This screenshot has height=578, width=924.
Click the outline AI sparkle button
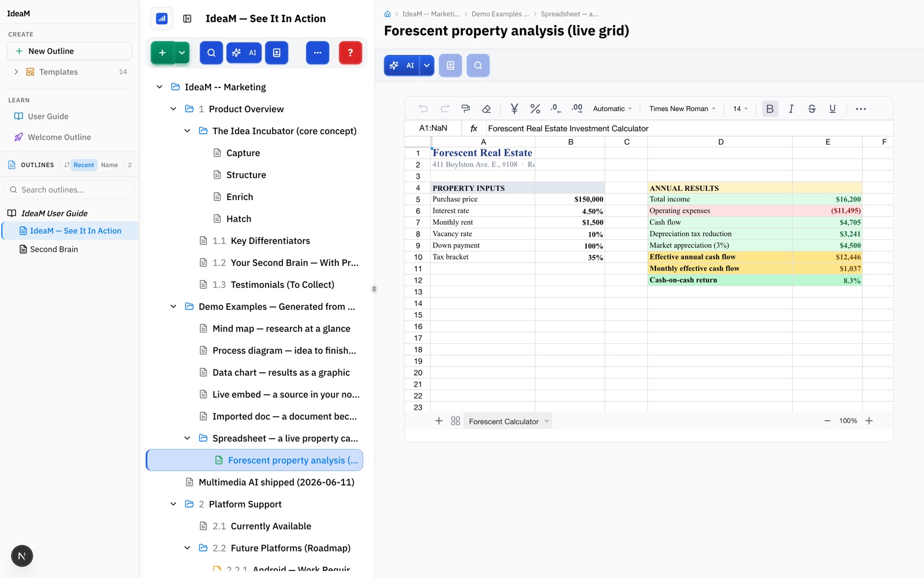[x=244, y=53]
